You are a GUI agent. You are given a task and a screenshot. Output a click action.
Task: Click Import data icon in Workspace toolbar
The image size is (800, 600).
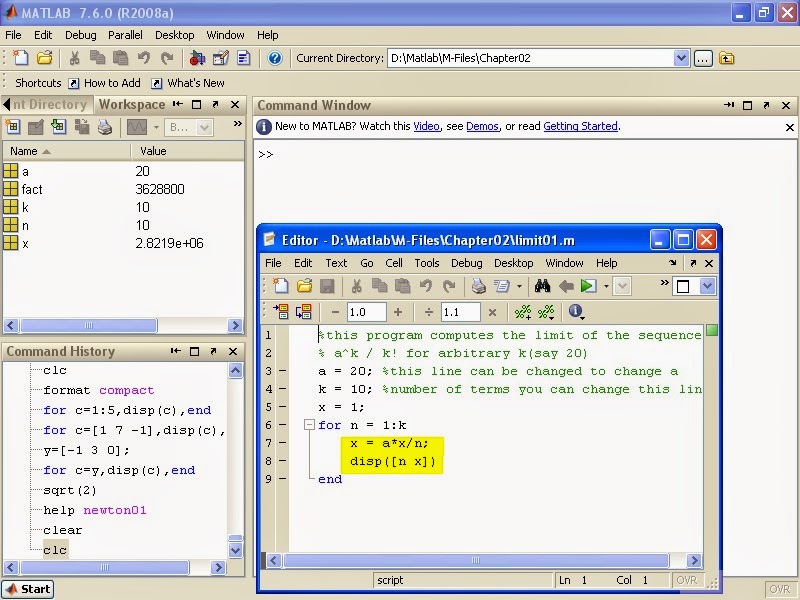tap(59, 127)
